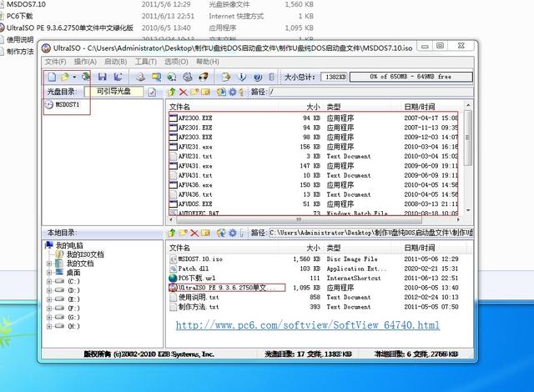
Task: Click rename folder icon in image pane toolbar
Action: pos(206,92)
